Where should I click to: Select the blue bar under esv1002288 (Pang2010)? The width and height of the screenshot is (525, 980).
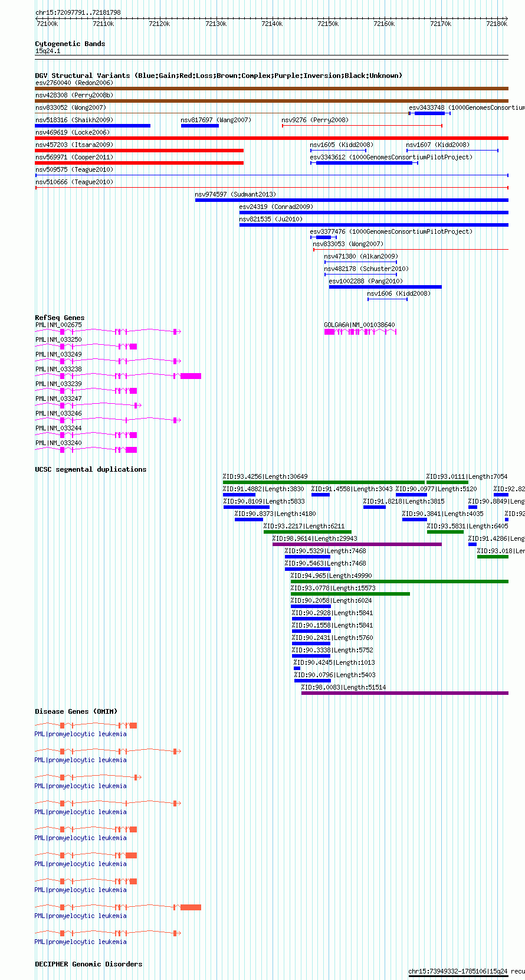[x=385, y=287]
